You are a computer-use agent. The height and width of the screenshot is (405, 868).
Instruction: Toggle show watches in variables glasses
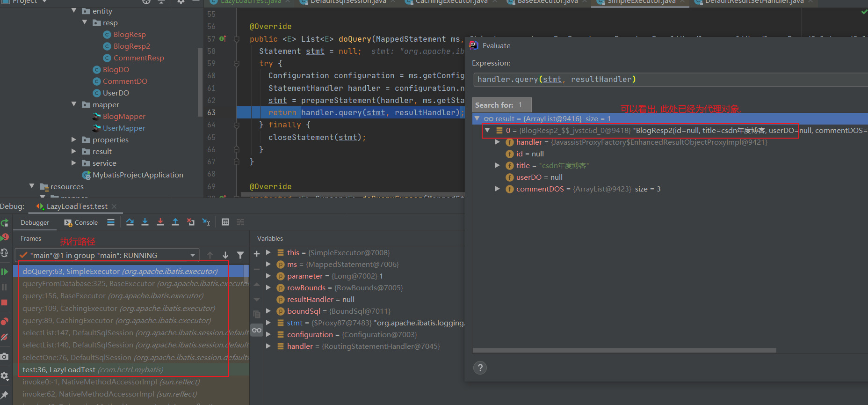[x=257, y=330]
